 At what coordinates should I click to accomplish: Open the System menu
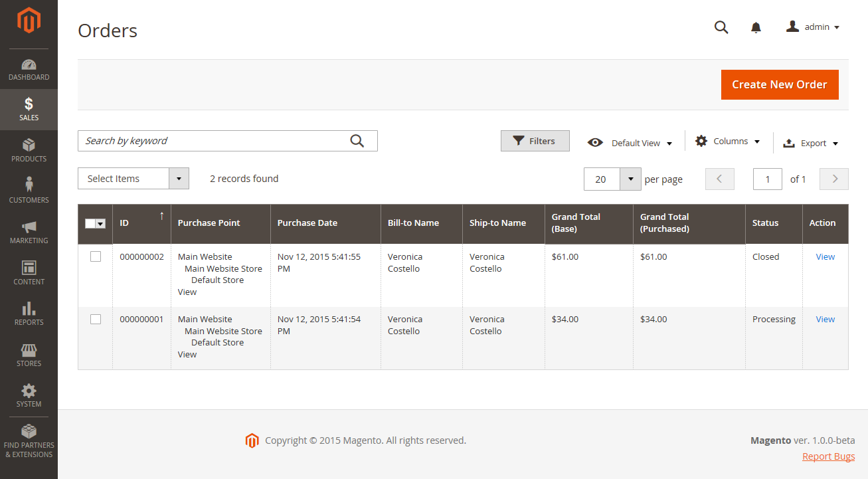29,396
